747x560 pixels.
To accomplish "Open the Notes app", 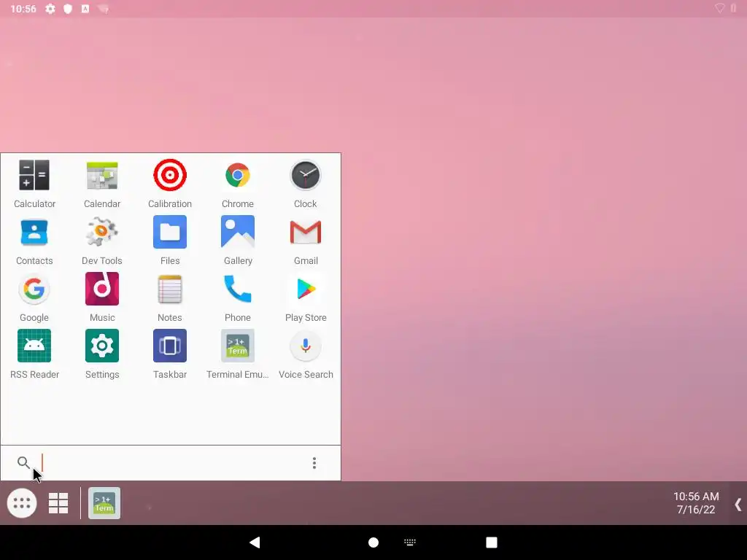I will pos(169,297).
